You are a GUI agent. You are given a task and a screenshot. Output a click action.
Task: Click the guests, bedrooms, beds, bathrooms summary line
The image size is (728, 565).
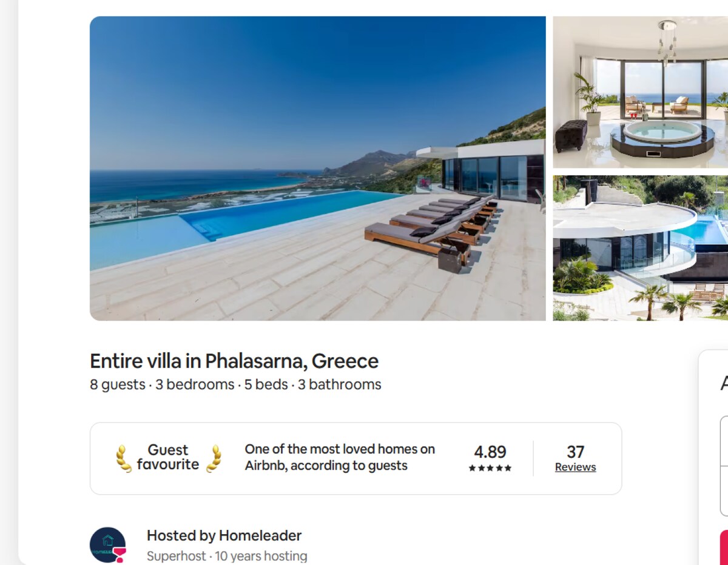[235, 384]
